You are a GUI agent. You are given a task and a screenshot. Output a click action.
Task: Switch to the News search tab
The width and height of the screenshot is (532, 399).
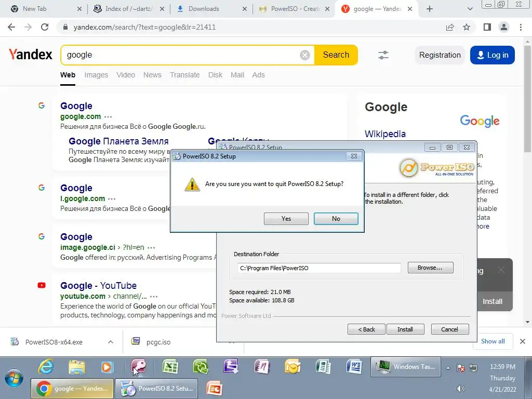pyautogui.click(x=152, y=75)
